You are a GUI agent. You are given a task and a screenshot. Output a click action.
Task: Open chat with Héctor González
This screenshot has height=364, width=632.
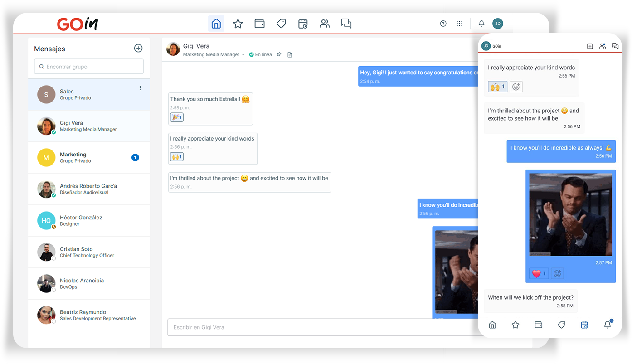89,220
